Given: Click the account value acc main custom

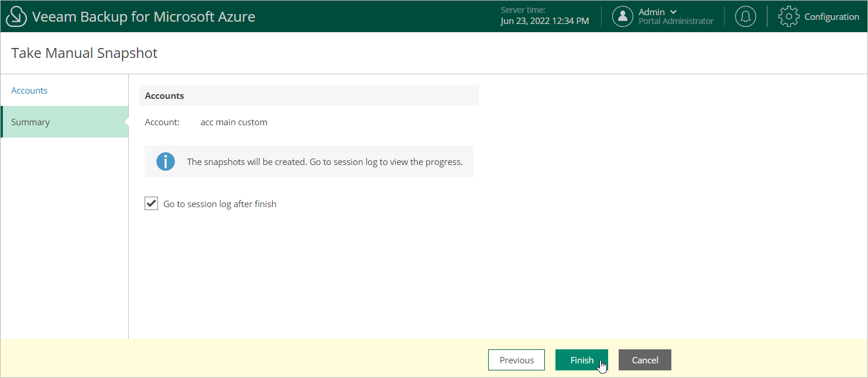Looking at the screenshot, I should [234, 122].
